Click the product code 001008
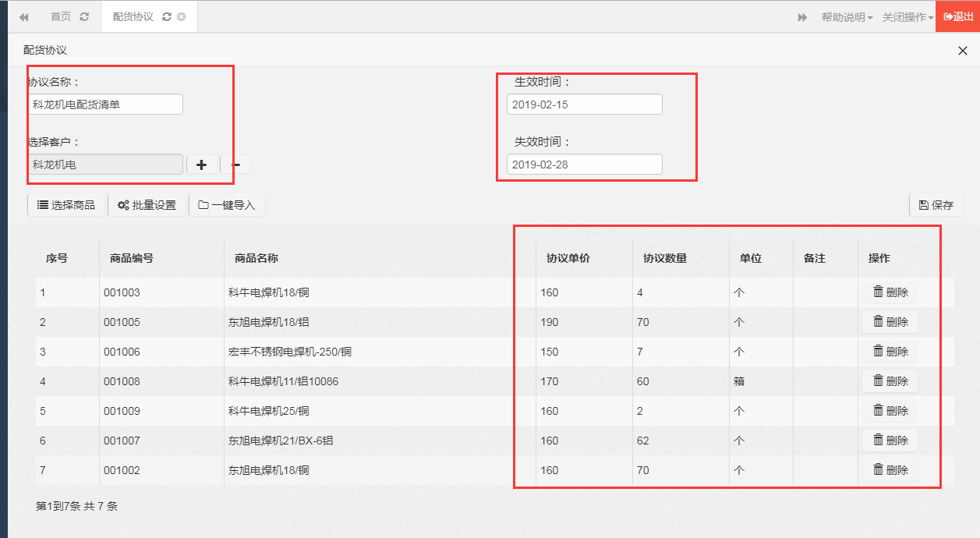Screen dimensions: 980x538 (x=122, y=381)
